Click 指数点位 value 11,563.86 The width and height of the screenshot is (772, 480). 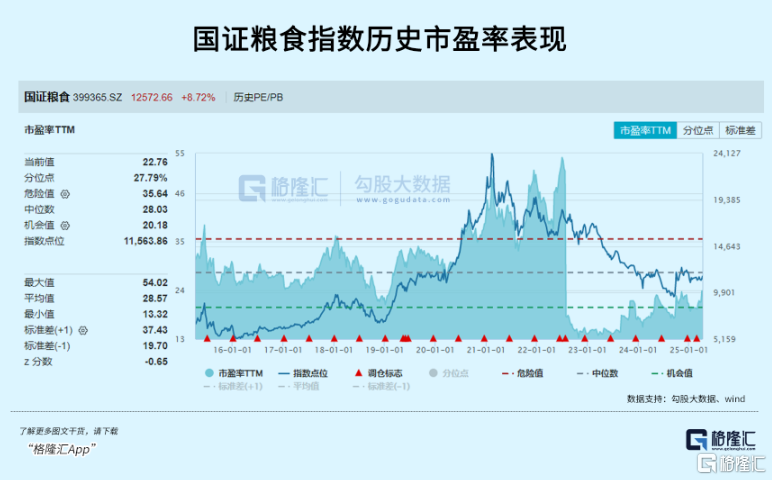[x=146, y=241]
